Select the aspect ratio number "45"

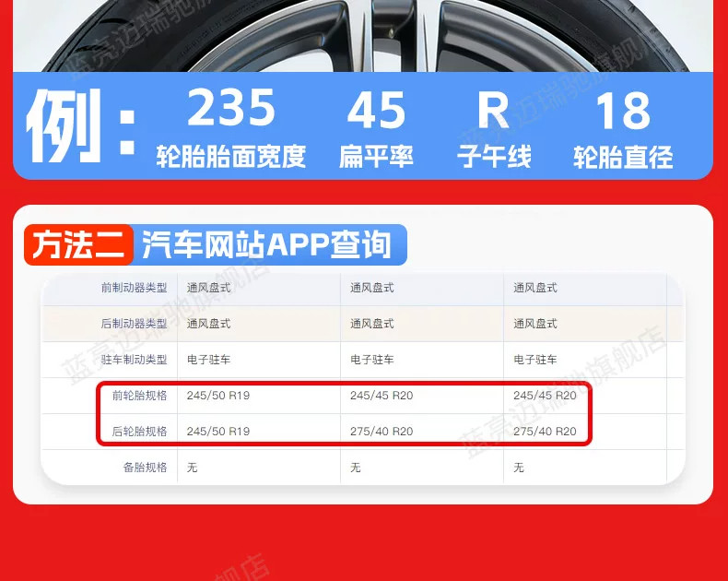pos(376,110)
